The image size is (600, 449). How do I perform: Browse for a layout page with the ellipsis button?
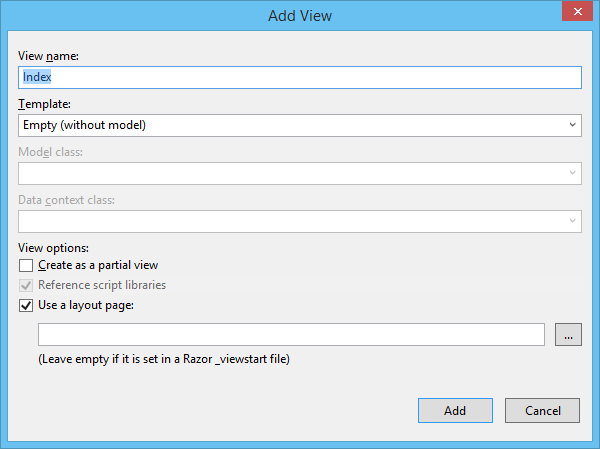pyautogui.click(x=567, y=336)
